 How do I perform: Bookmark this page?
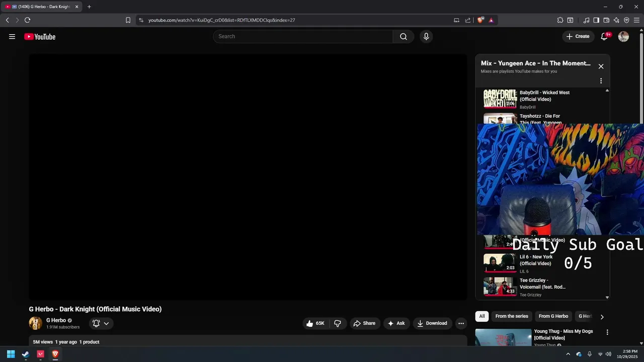(x=128, y=20)
